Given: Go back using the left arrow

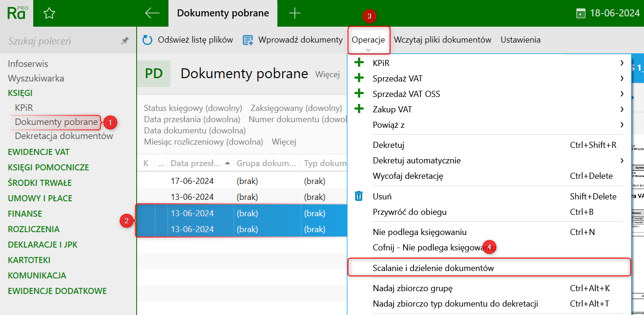Looking at the screenshot, I should (x=153, y=13).
